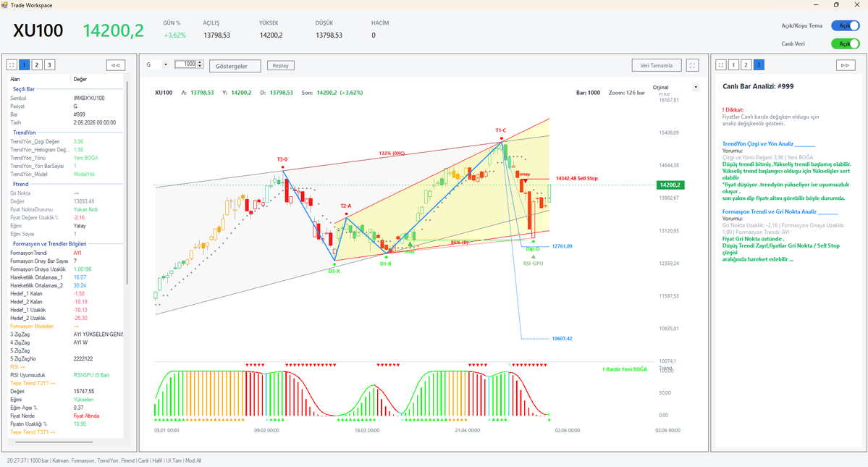Click the TrendYon group header
The width and height of the screenshot is (868, 467).
click(25, 132)
